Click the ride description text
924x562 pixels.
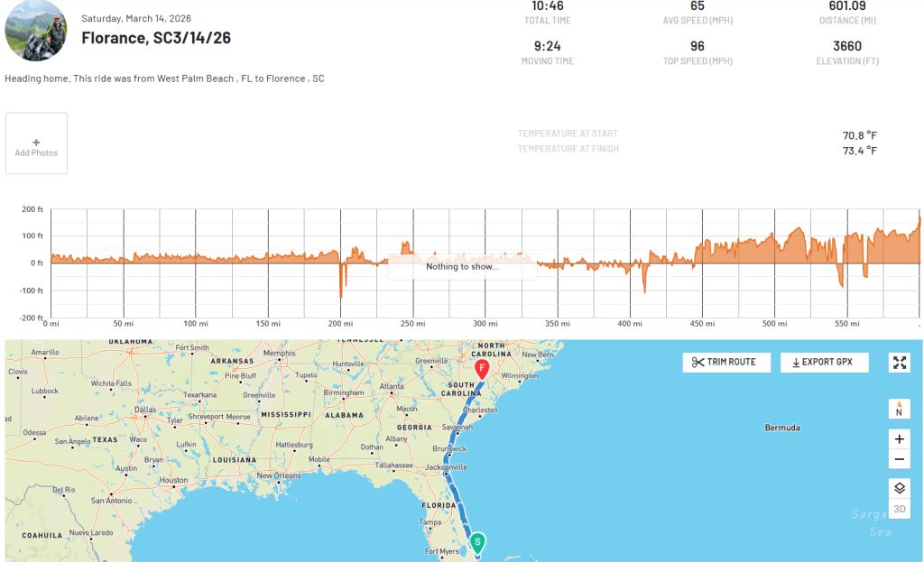pos(164,78)
